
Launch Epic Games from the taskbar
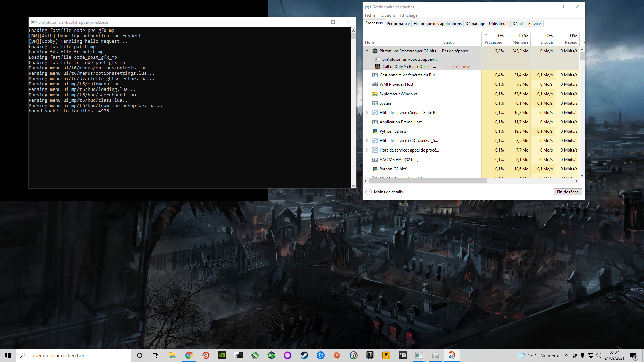pyautogui.click(x=370, y=355)
